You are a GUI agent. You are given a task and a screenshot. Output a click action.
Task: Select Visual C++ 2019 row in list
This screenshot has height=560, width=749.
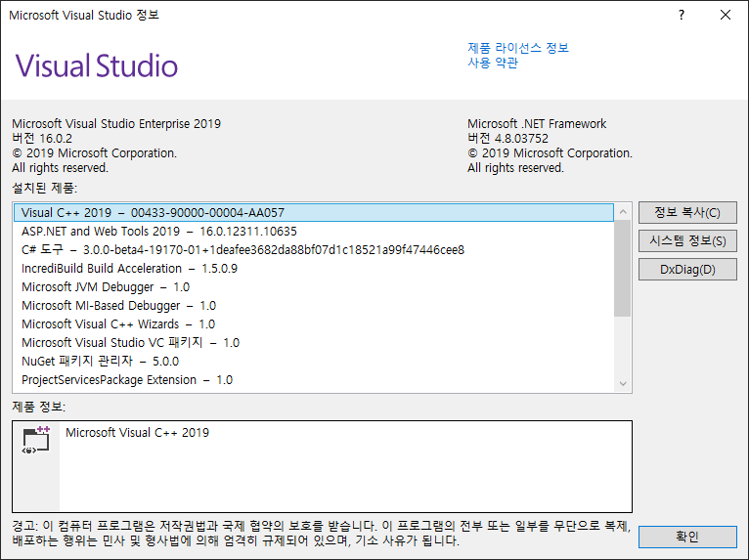[x=314, y=212]
